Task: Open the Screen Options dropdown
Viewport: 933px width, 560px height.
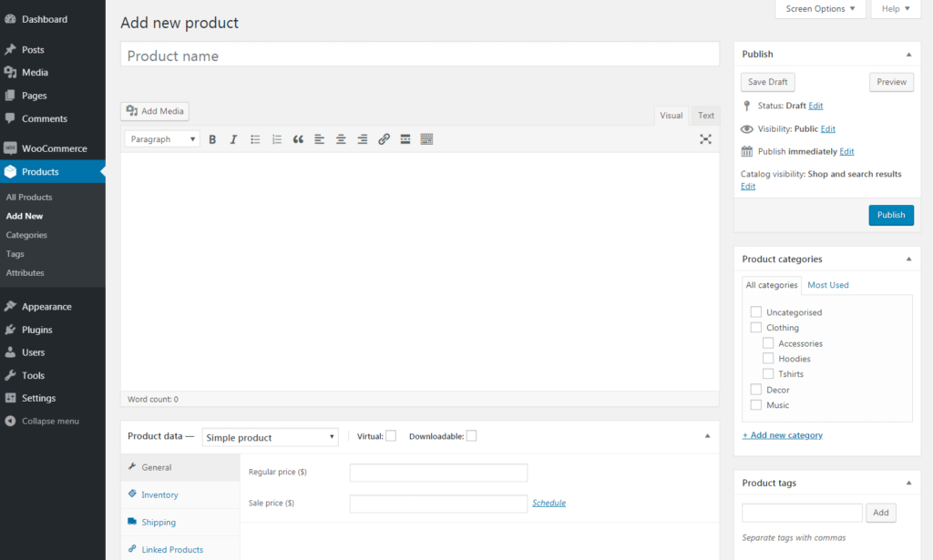Action: click(819, 9)
